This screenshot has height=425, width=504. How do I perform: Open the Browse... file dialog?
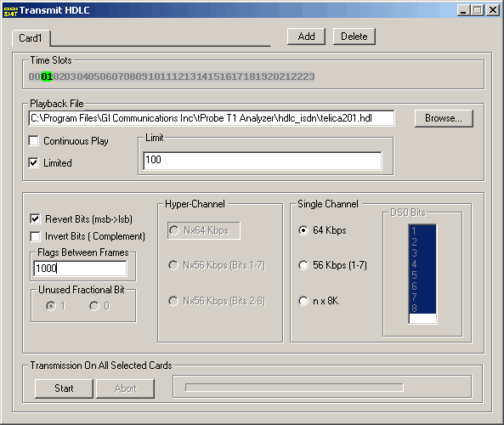444,118
